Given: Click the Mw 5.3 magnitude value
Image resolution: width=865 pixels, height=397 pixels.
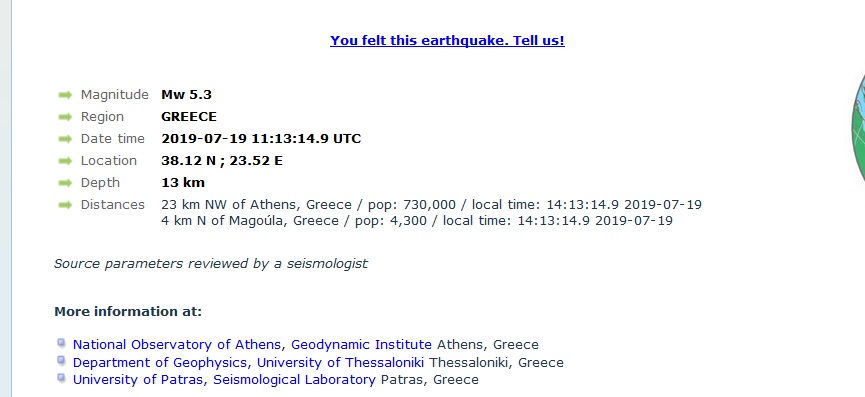Looking at the screenshot, I should tap(186, 95).
